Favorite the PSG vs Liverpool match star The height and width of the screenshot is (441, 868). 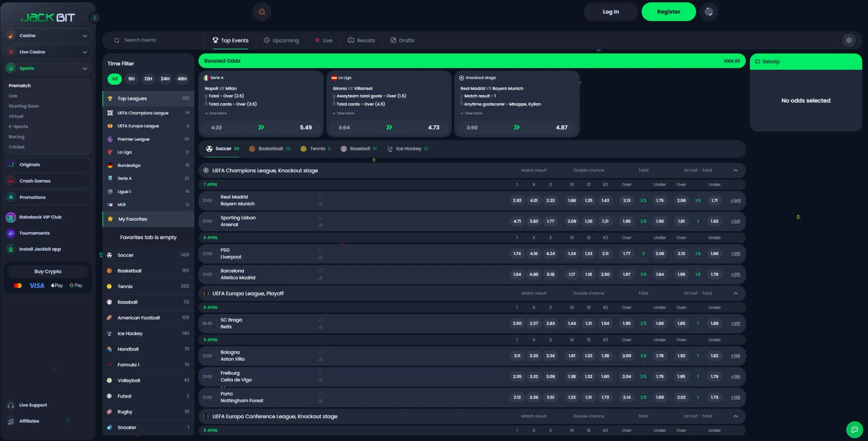point(321,250)
